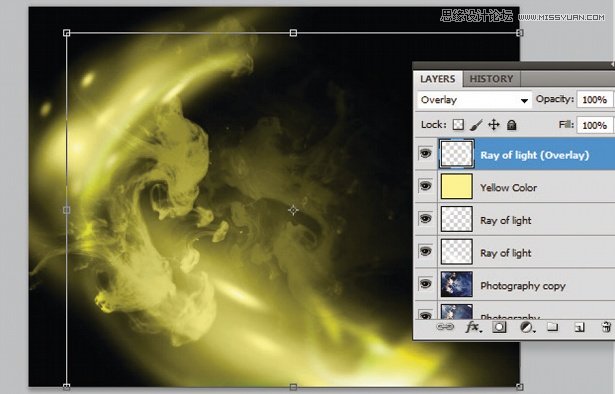Toggle lock image pixels brush icon

tap(476, 125)
